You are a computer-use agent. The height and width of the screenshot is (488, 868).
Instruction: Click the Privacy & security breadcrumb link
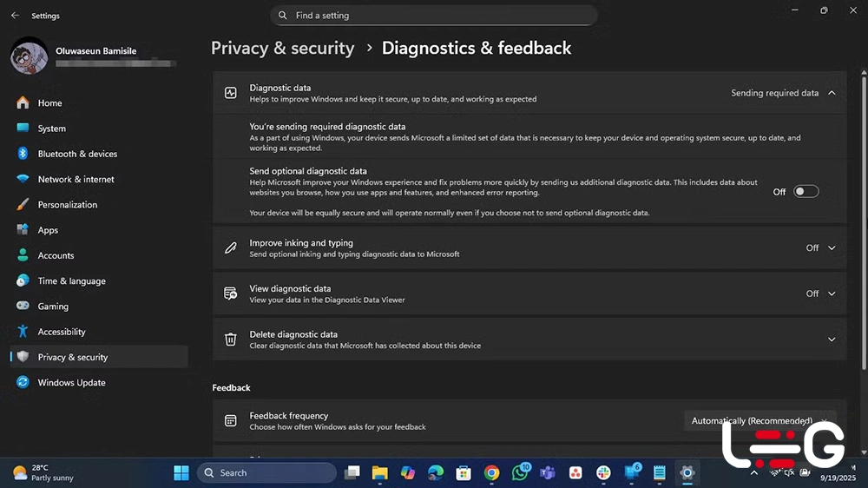283,49
